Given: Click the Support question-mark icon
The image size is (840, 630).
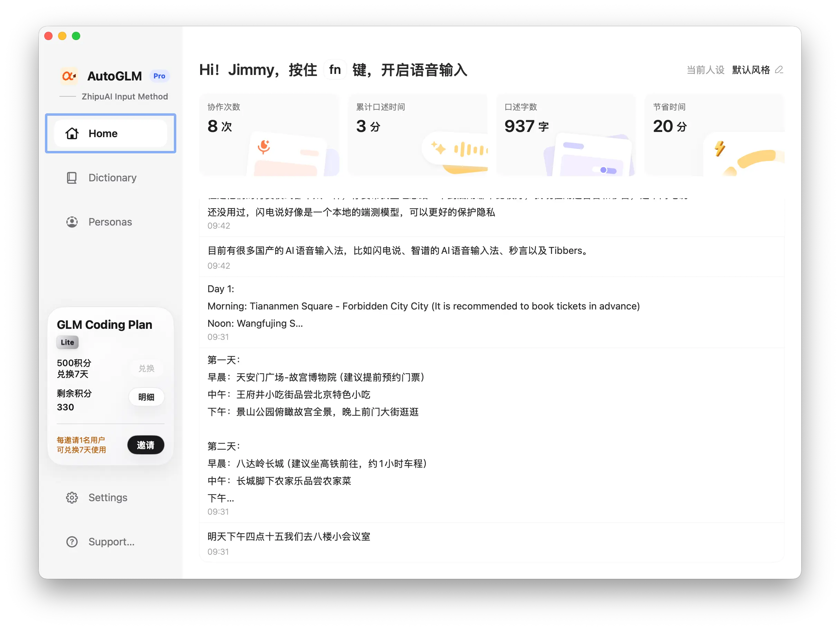Looking at the screenshot, I should (x=72, y=542).
